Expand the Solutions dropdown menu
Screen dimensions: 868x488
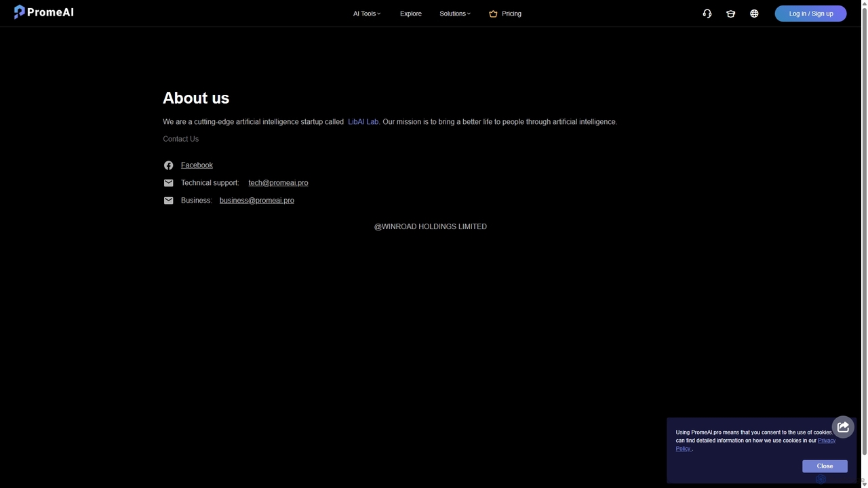[x=455, y=14]
